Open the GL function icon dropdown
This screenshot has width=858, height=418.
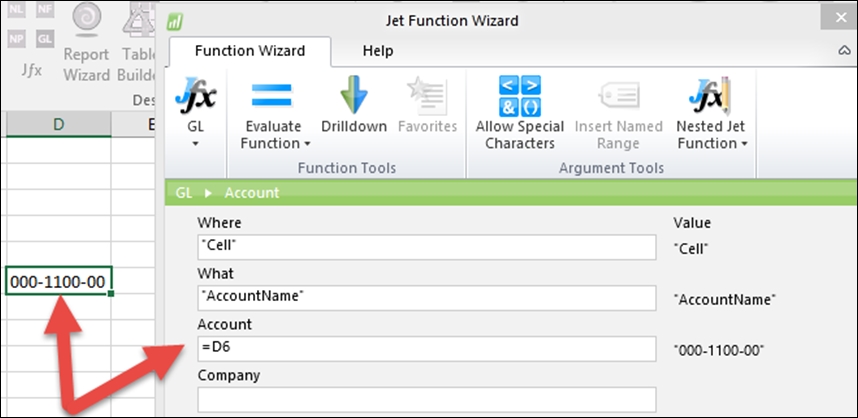pyautogui.click(x=195, y=112)
